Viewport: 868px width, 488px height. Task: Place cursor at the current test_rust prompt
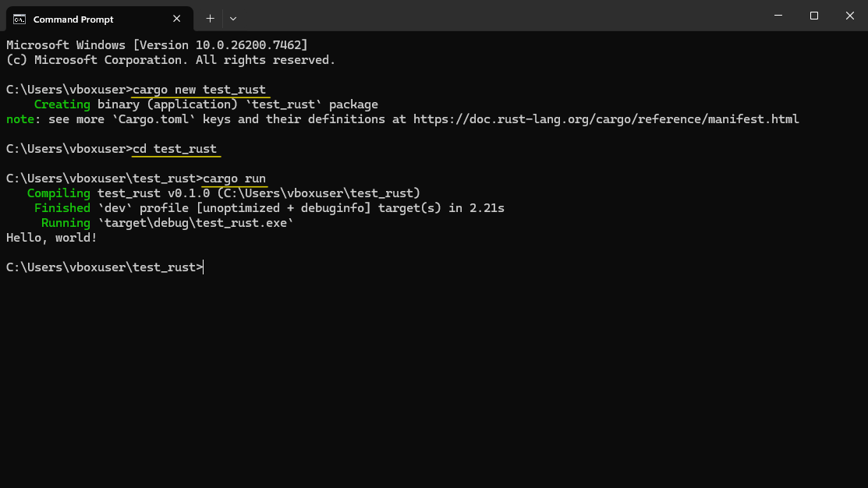click(204, 267)
